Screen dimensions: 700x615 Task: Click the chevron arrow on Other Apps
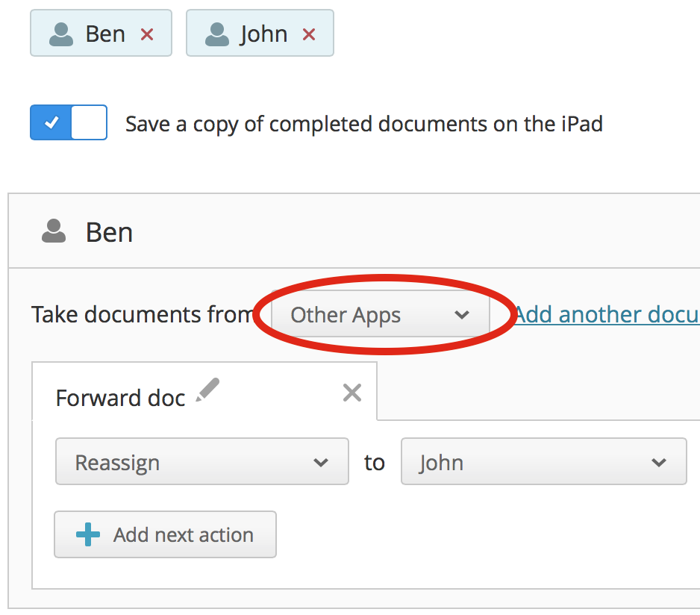(462, 315)
